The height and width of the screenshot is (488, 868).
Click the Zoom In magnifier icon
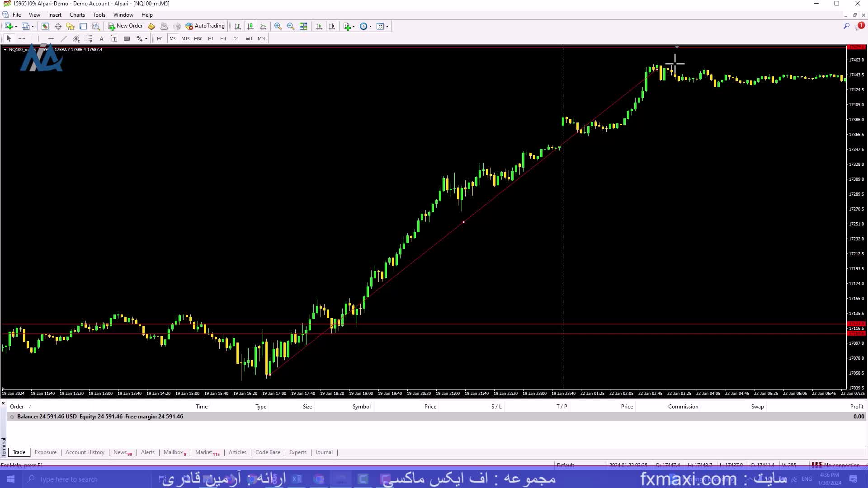(x=278, y=26)
